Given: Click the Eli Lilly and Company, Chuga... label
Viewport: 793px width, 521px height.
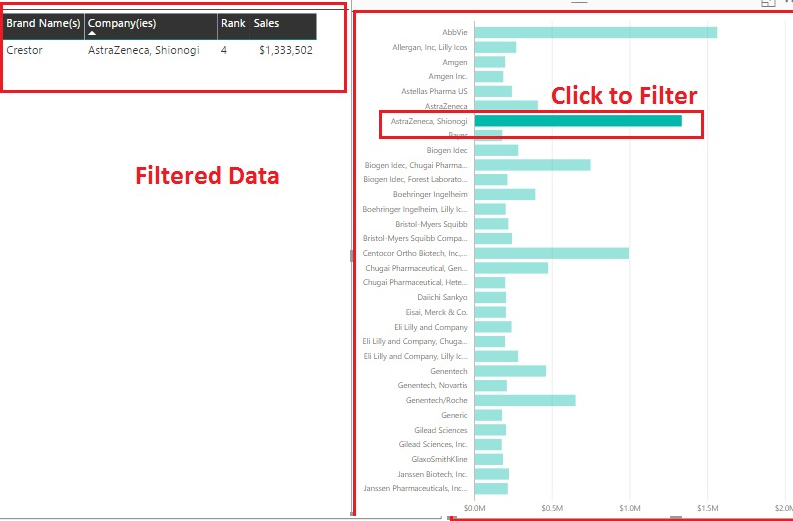Looking at the screenshot, I should click(415, 341).
